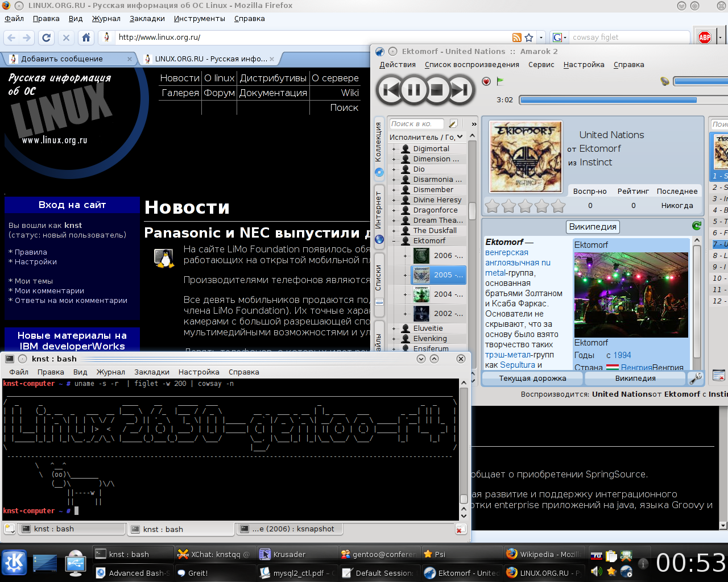Set rating to the third star
The image size is (728, 582).
[526, 206]
